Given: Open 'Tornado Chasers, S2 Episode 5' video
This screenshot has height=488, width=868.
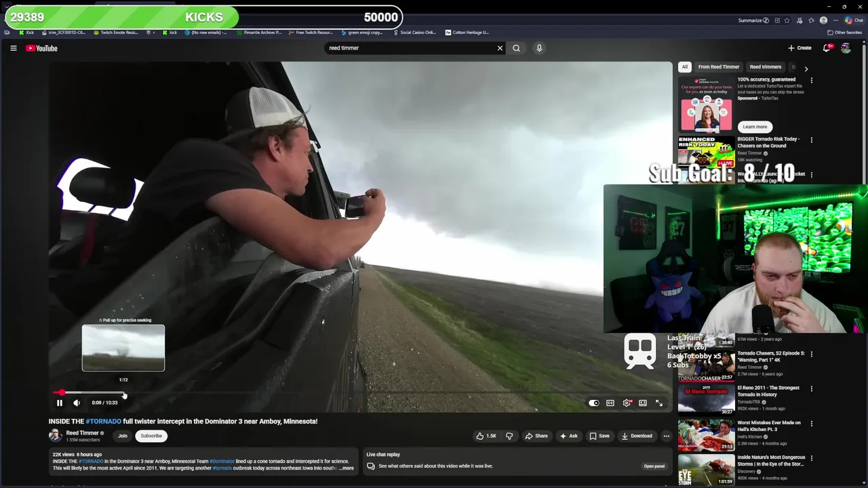Looking at the screenshot, I should tap(771, 357).
